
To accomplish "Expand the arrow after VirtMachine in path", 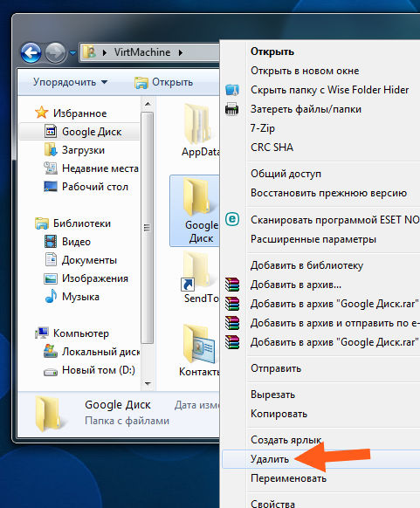I will (x=181, y=52).
